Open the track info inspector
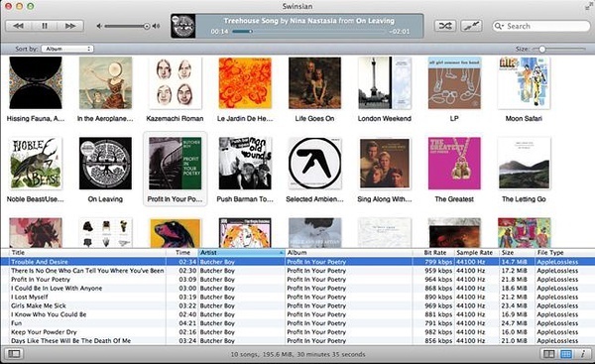 tap(583, 354)
